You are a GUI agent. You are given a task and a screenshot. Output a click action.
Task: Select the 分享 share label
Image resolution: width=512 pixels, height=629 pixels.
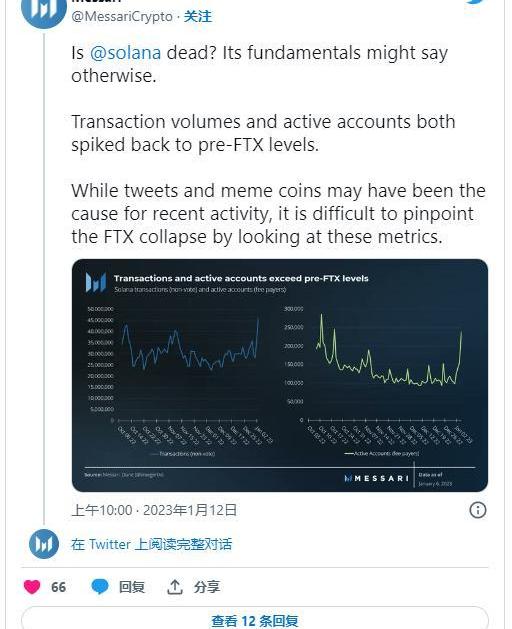point(207,587)
